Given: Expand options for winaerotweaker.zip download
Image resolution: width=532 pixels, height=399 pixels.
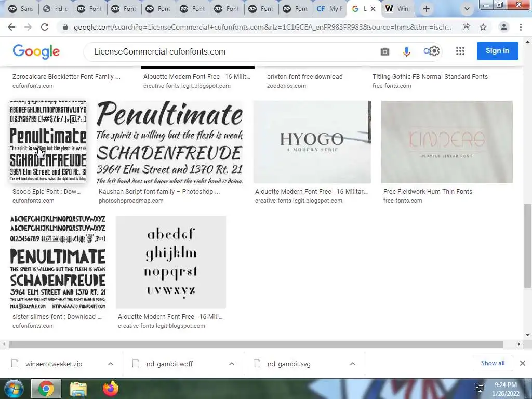Looking at the screenshot, I should pos(111,364).
